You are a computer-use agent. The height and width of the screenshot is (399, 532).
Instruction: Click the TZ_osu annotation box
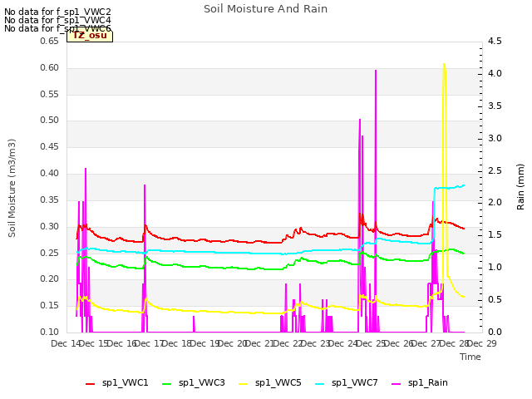coord(90,36)
